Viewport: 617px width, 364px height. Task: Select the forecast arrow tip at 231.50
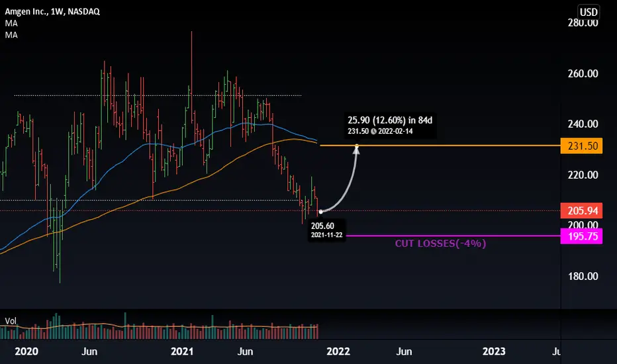(357, 147)
